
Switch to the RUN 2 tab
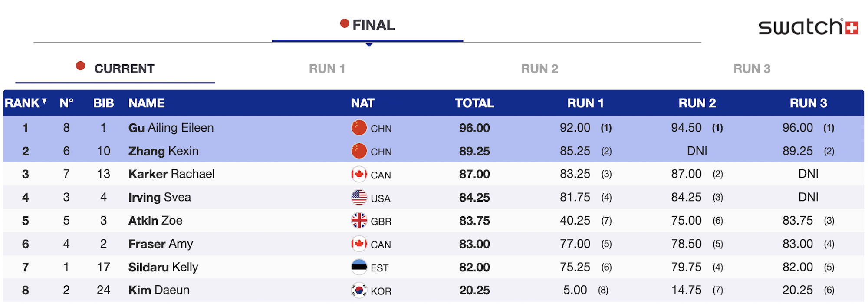pos(539,69)
